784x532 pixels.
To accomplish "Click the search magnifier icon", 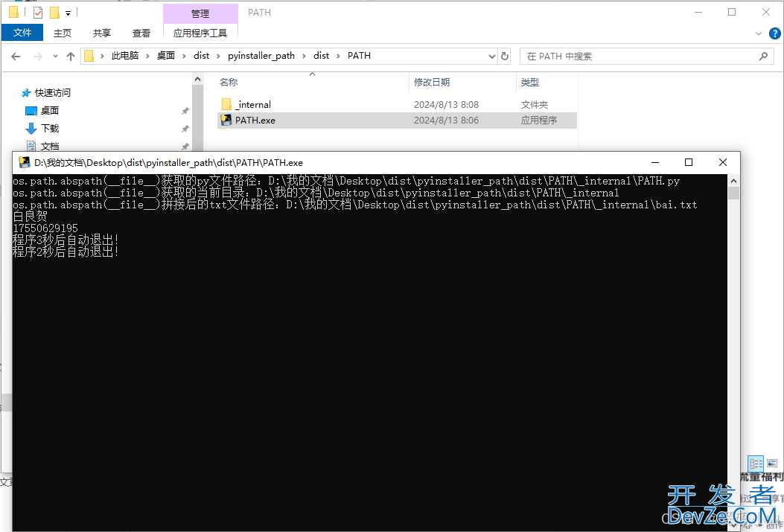I will pos(763,57).
